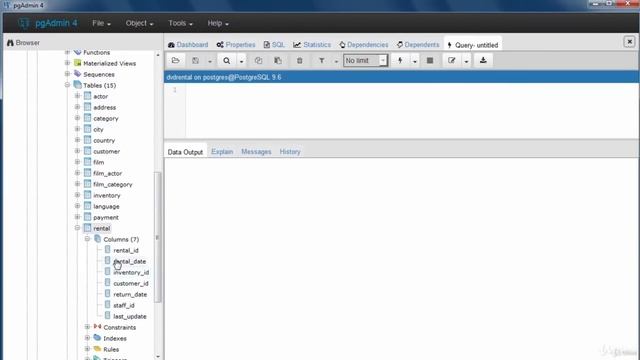Expand the Materialized Views node
This screenshot has height=360, width=640.
pyautogui.click(x=67, y=63)
